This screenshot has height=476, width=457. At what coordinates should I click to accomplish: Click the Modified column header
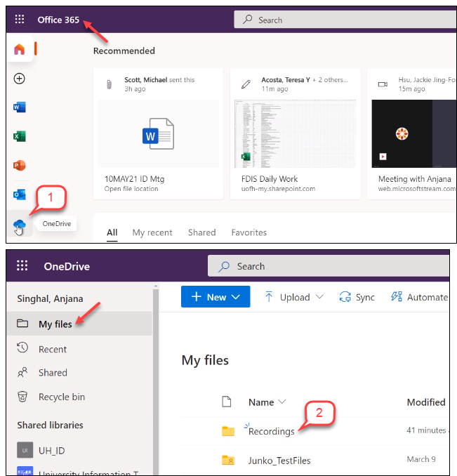pos(426,402)
